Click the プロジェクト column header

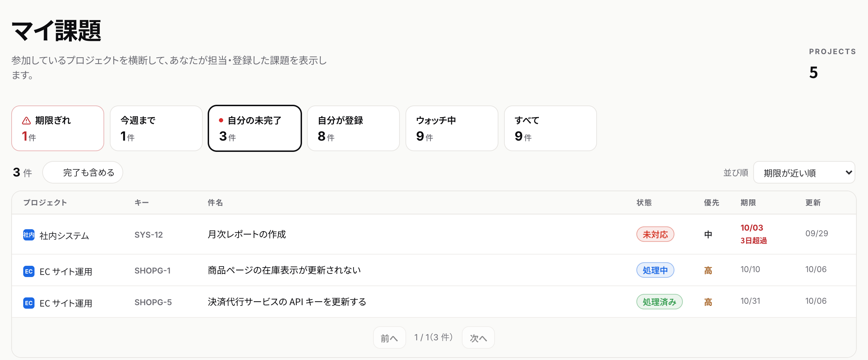point(45,202)
